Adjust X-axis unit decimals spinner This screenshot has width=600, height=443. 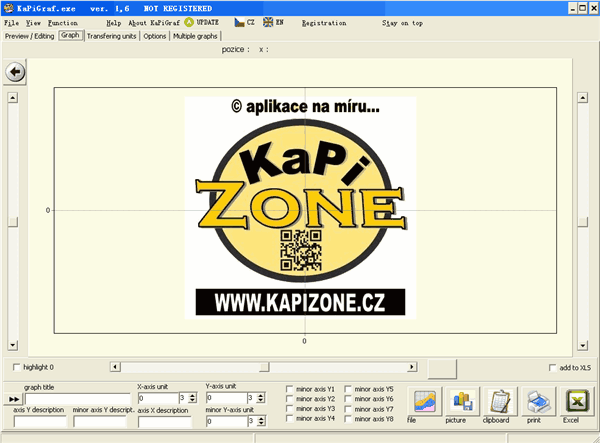coord(192,398)
